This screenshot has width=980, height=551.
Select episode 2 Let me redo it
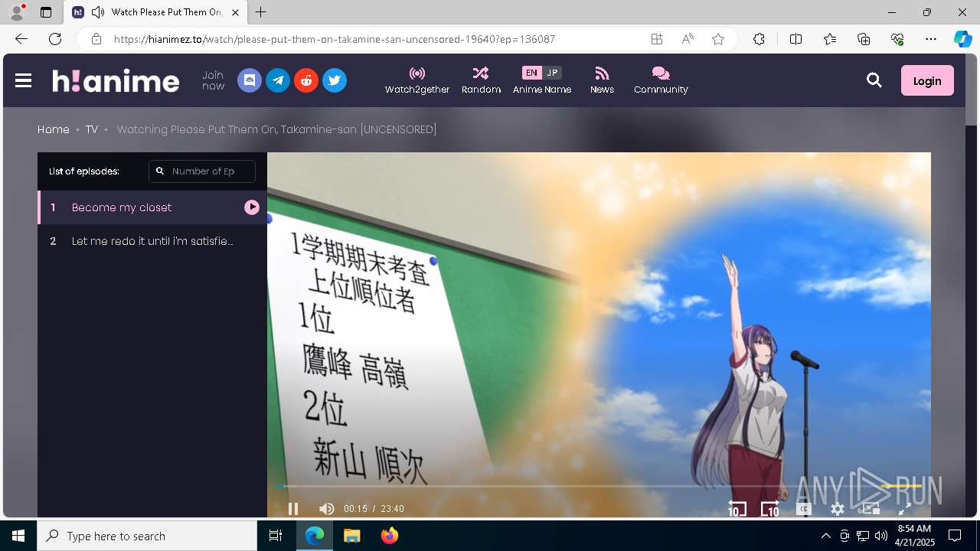[152, 241]
